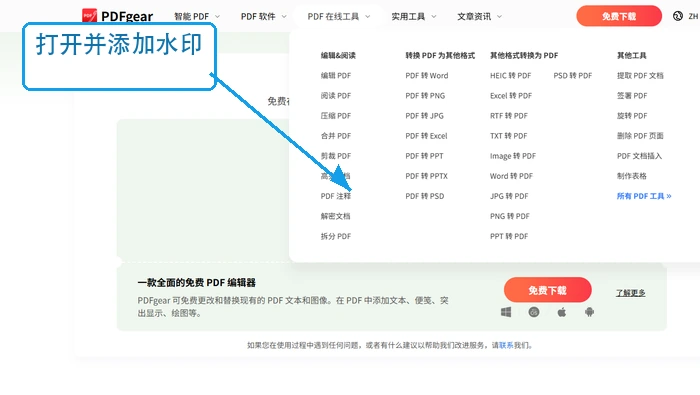Choose PDF 转 PSD
This screenshot has width=700, height=395.
(425, 196)
